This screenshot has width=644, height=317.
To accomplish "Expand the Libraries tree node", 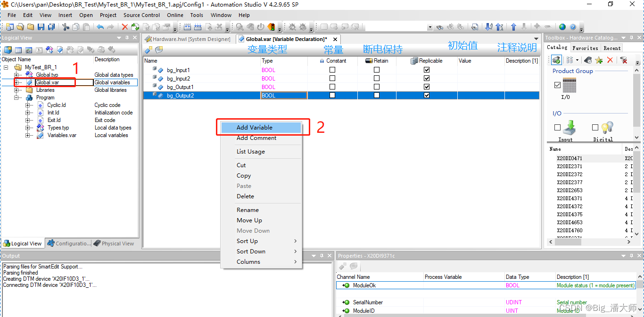I will [17, 90].
